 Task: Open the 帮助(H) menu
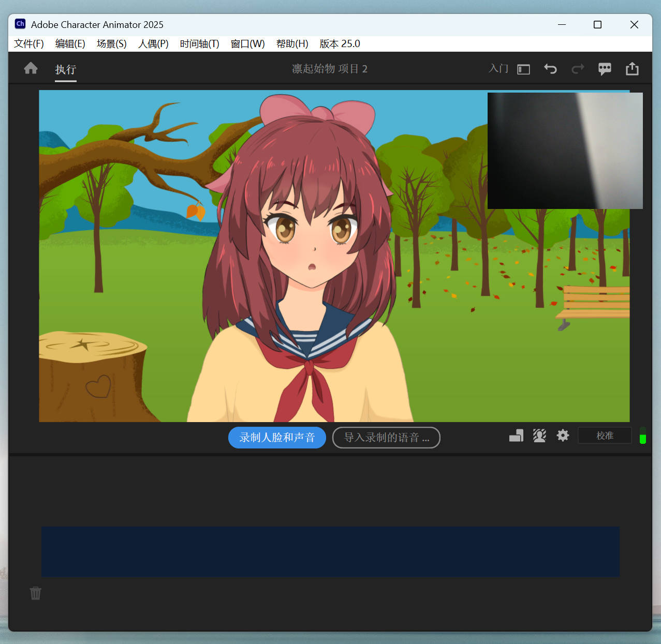[292, 43]
